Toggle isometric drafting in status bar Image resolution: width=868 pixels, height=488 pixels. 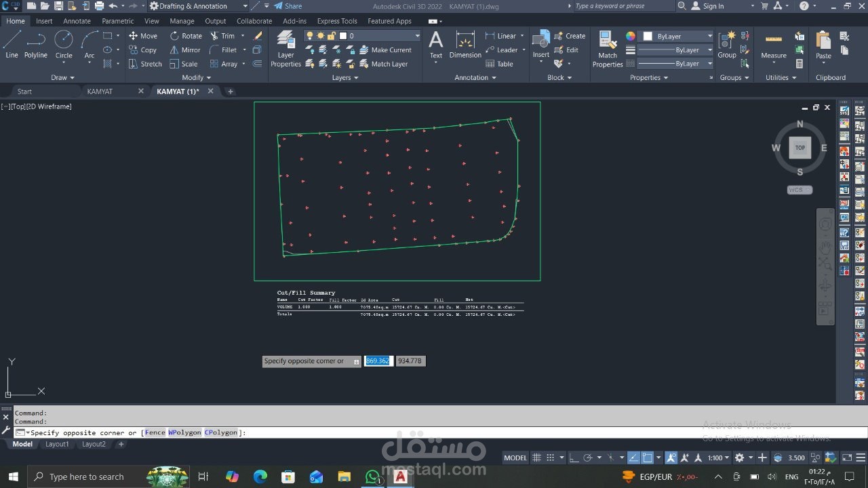tap(610, 457)
